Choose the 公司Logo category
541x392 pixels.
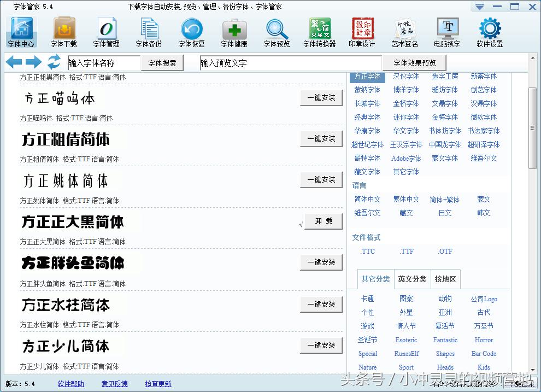484,299
